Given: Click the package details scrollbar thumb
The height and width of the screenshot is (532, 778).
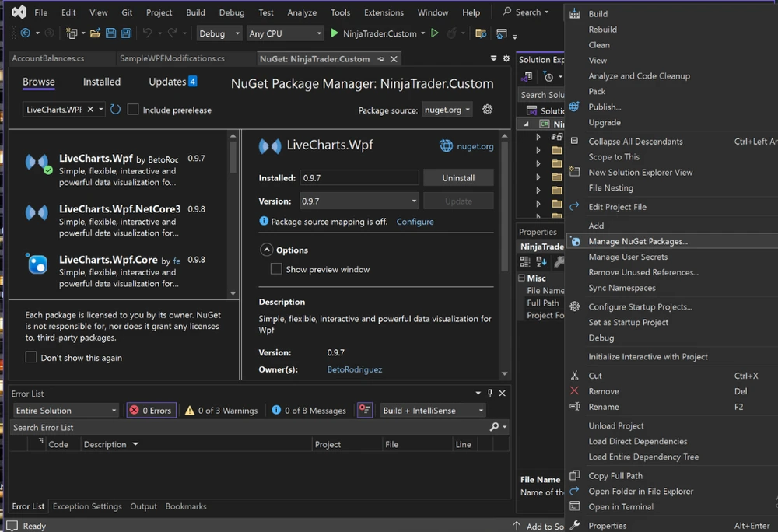Looking at the screenshot, I should pos(504,206).
